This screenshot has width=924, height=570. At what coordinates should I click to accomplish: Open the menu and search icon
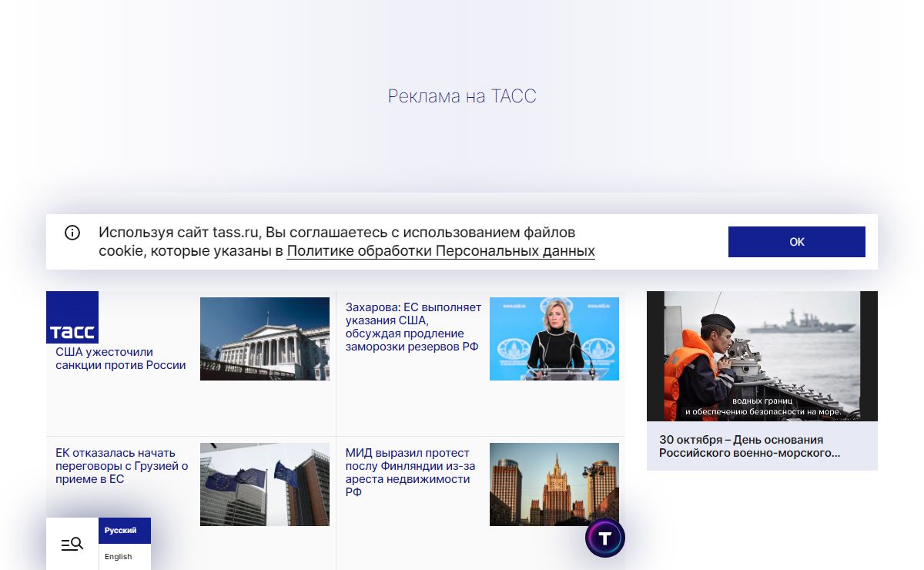click(x=72, y=544)
